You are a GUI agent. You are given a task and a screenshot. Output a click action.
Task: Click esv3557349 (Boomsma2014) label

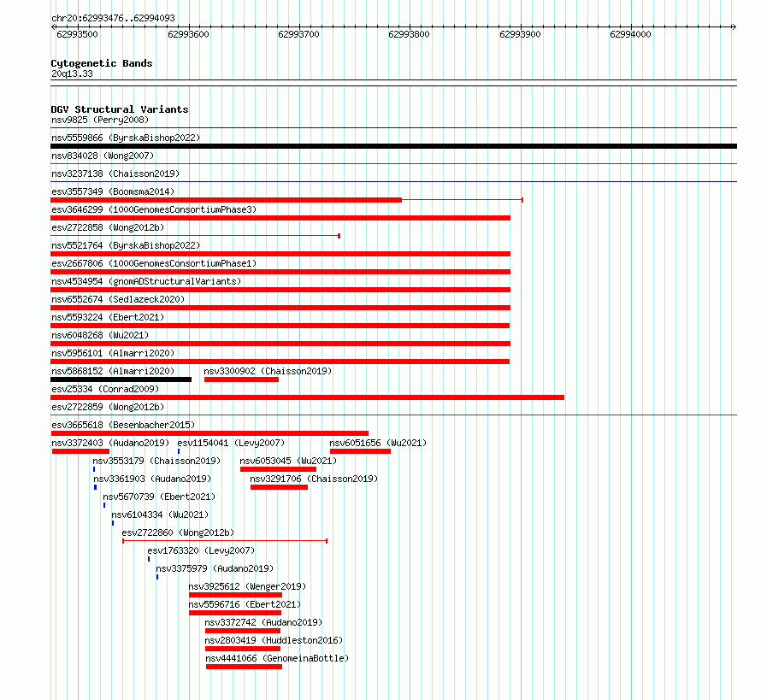coord(113,191)
